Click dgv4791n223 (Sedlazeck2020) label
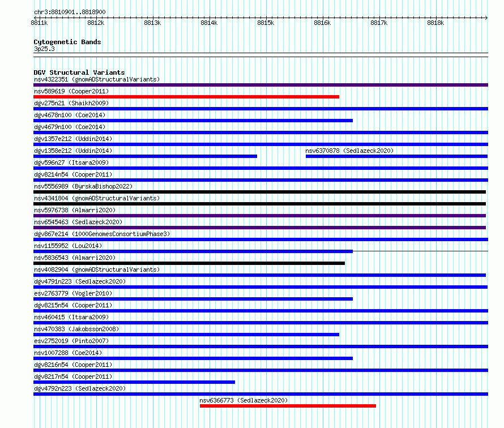The height and width of the screenshot is (428, 504). [x=80, y=281]
